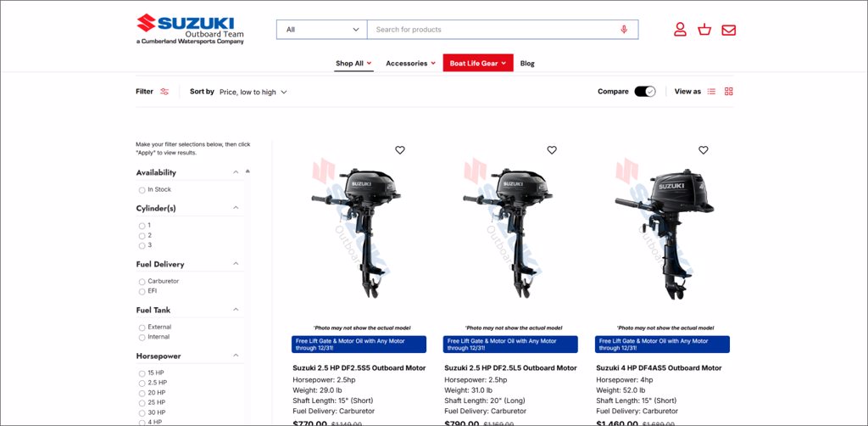868x426 pixels.
Task: Click the DF2.5L5 Free Lift Gate banner
Action: pos(510,344)
